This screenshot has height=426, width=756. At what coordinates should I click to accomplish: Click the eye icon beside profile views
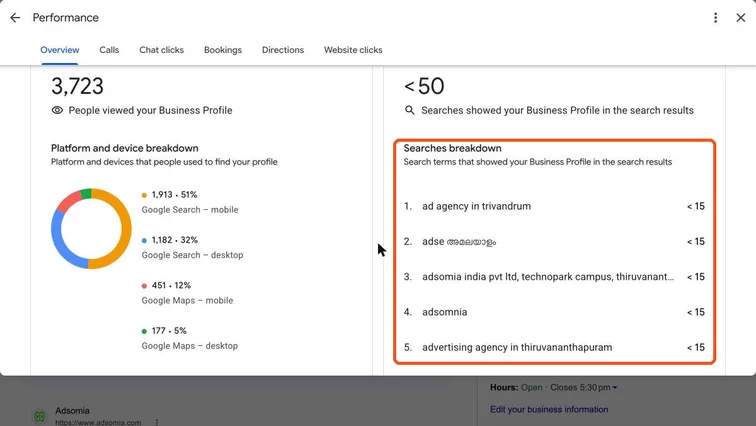[57, 110]
